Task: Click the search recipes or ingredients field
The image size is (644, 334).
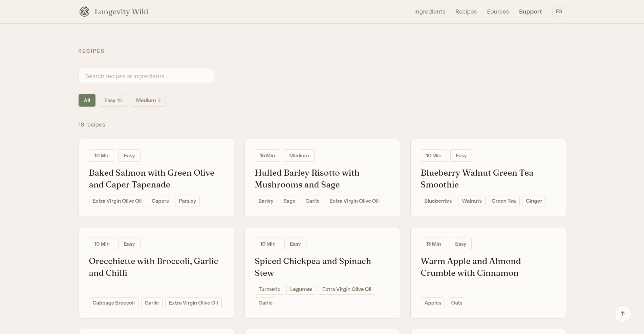Action: [146, 76]
